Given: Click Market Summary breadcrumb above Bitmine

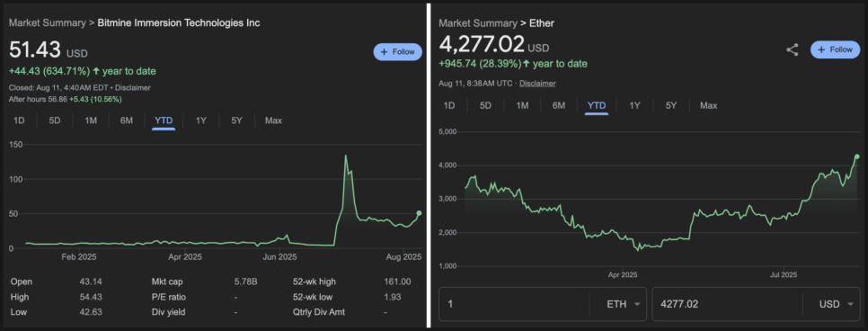Looking at the screenshot, I should click(47, 22).
